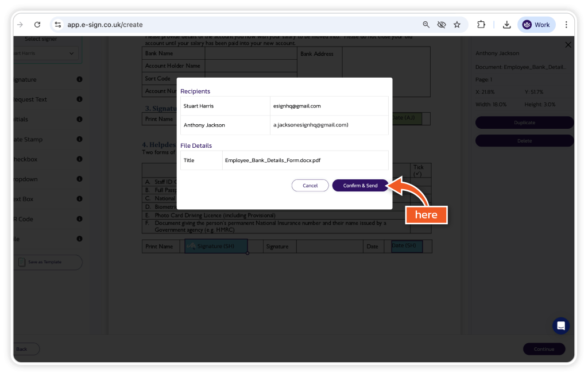Click Save as Template button

coord(47,262)
